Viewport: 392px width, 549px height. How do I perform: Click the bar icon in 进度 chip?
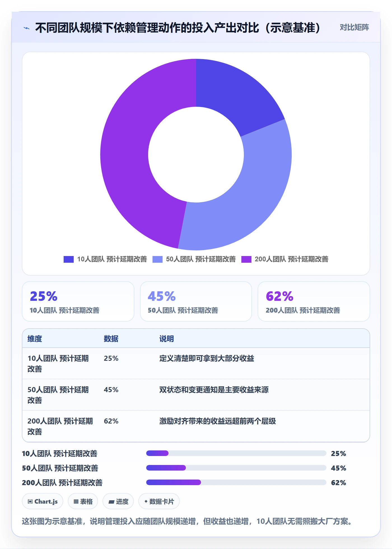pyautogui.click(x=111, y=502)
